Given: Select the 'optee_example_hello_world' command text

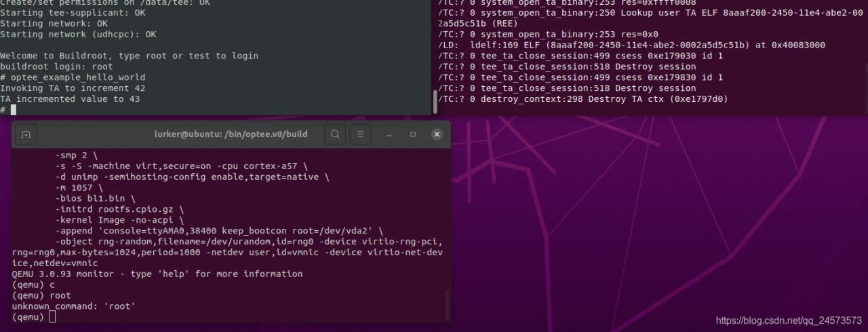Looking at the screenshot, I should point(78,77).
